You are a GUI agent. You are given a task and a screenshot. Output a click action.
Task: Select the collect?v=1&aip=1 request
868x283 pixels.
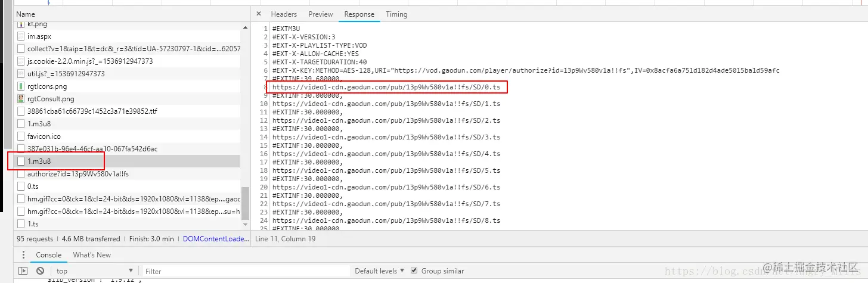[x=128, y=49]
